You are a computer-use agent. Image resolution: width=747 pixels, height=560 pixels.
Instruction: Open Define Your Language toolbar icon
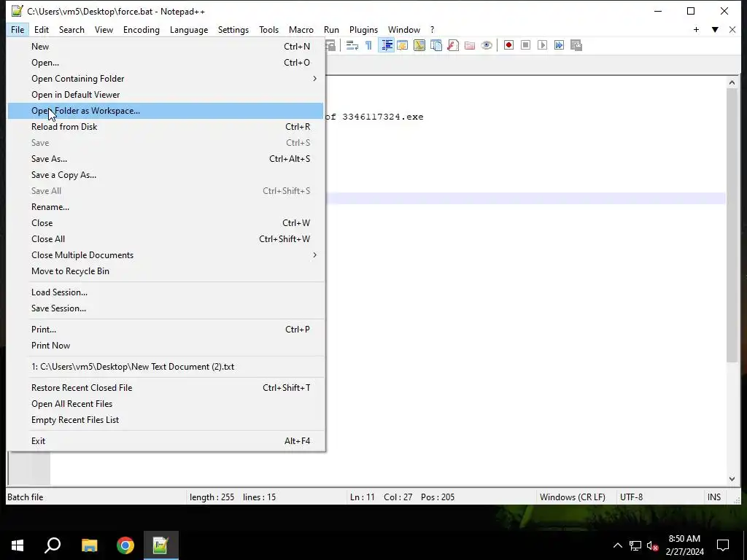pos(403,45)
